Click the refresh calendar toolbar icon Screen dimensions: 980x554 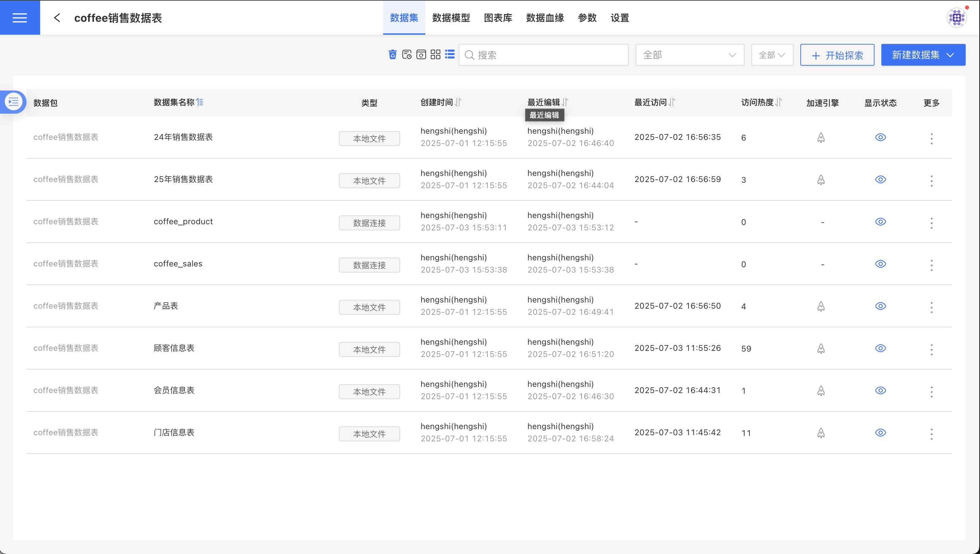421,55
